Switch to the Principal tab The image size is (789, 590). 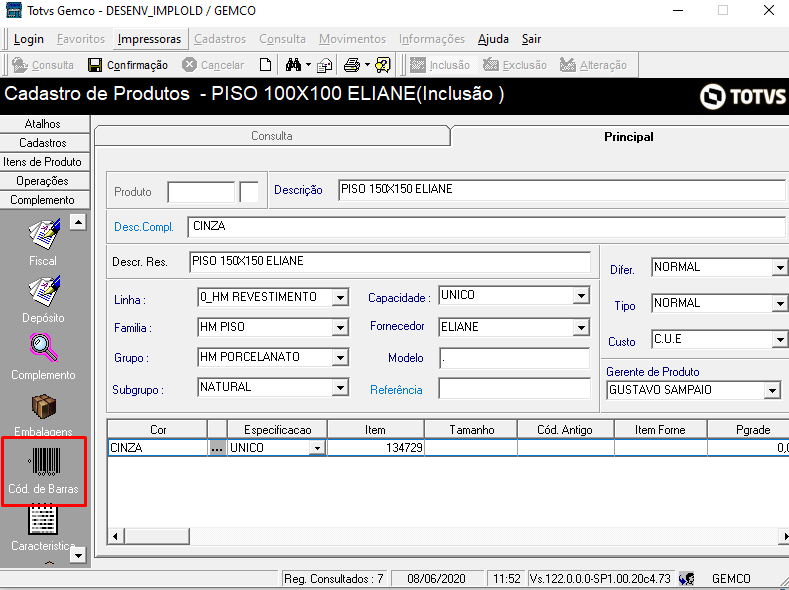click(x=628, y=137)
